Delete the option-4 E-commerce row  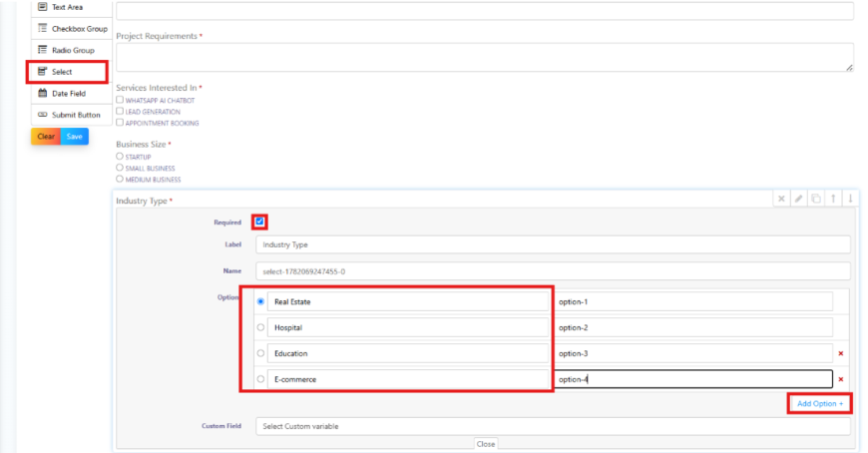point(841,379)
